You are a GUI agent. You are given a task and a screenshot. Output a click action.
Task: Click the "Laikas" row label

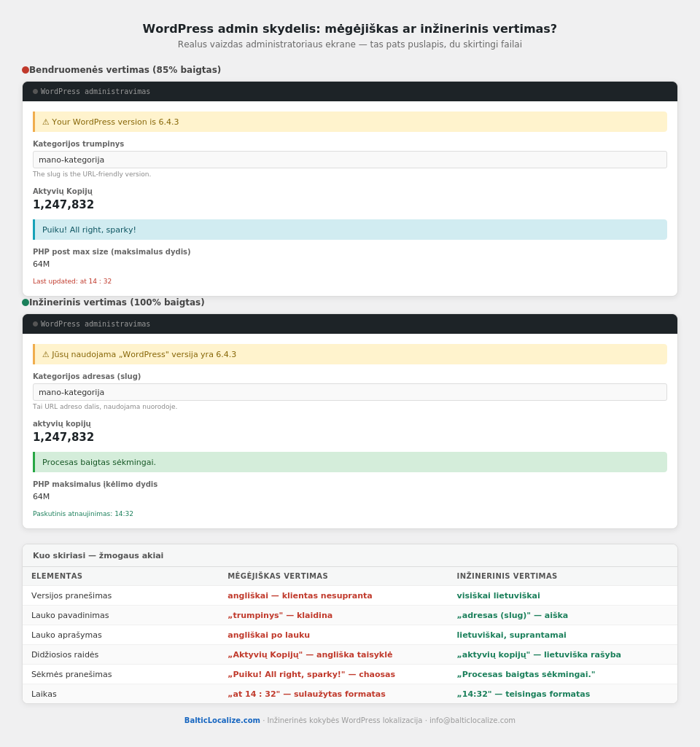pyautogui.click(x=44, y=694)
